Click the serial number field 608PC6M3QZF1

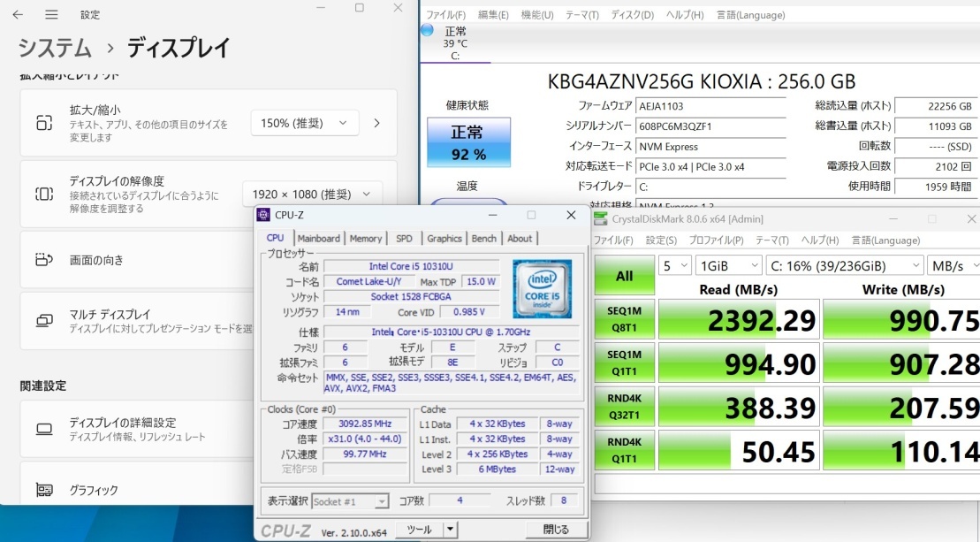(710, 126)
